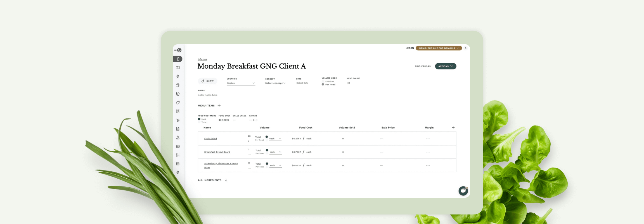Open the shopping cart sidebar icon
Screen dimensions: 644x224
tap(178, 120)
